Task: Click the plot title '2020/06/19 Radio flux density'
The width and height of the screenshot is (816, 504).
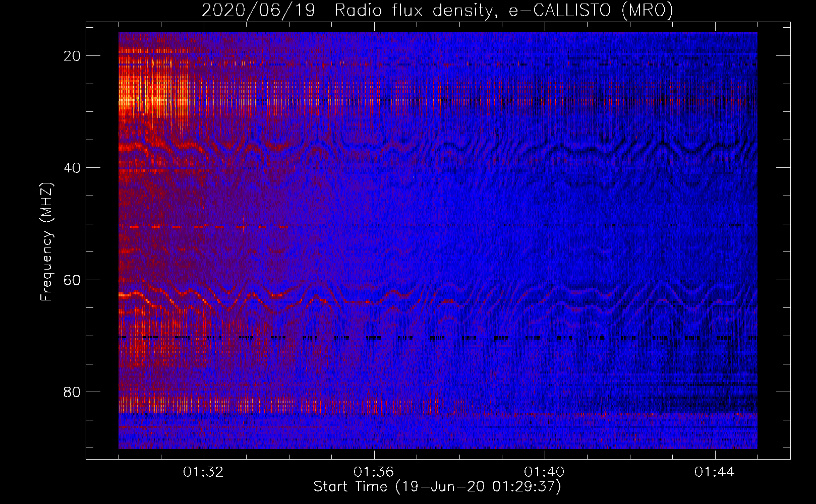Action: tap(437, 10)
